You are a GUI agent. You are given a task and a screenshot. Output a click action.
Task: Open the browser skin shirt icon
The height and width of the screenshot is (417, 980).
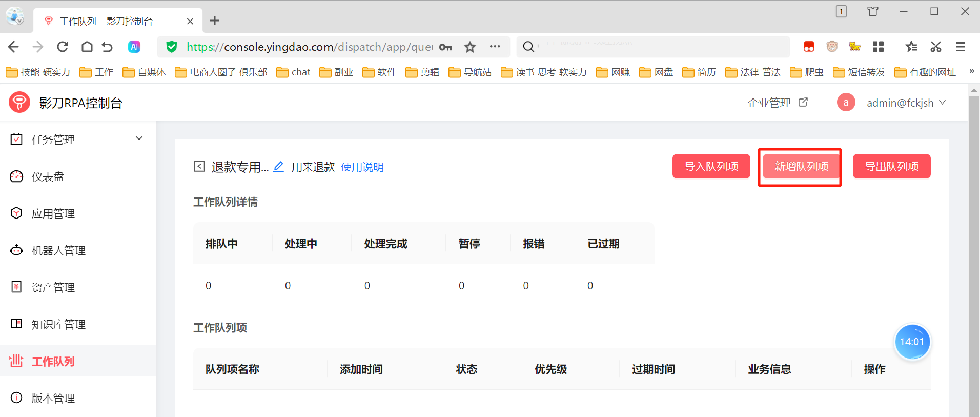pyautogui.click(x=873, y=11)
